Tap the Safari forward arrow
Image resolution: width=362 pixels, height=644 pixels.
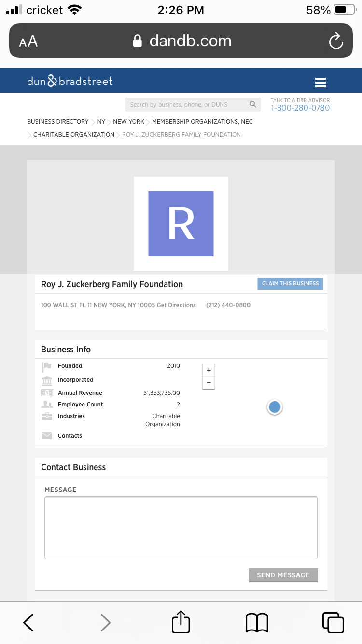point(105,623)
